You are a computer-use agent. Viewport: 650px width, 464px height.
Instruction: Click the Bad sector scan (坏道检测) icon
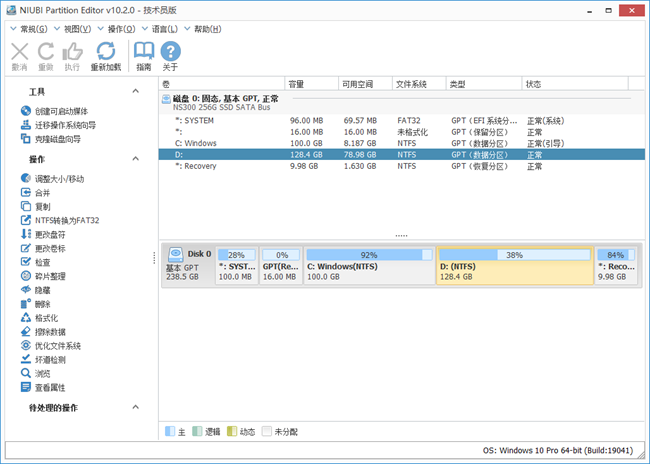point(26,359)
